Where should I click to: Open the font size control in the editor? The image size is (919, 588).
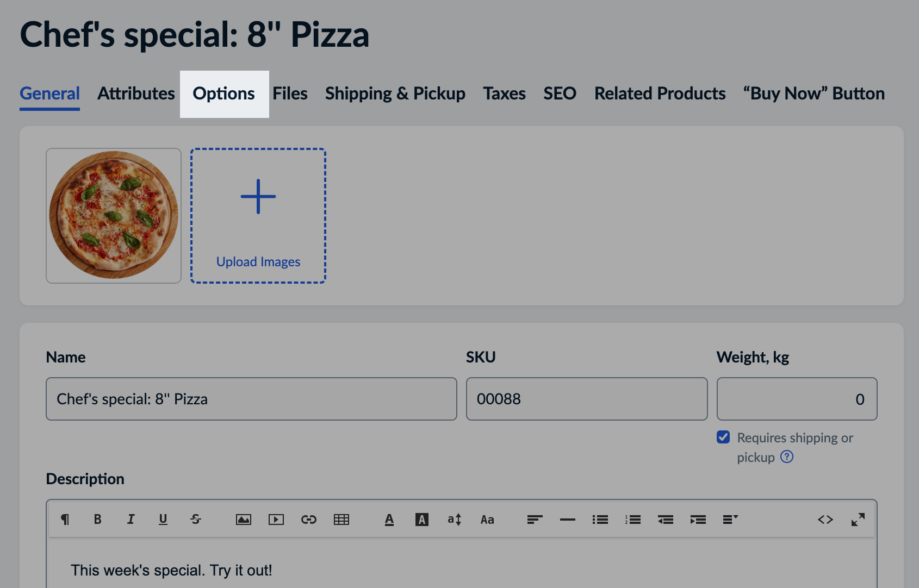pos(455,519)
